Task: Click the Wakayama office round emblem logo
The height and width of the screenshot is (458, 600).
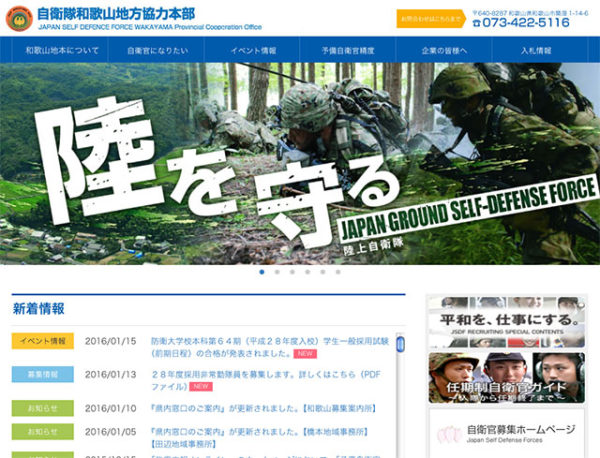Action: pos(19,18)
